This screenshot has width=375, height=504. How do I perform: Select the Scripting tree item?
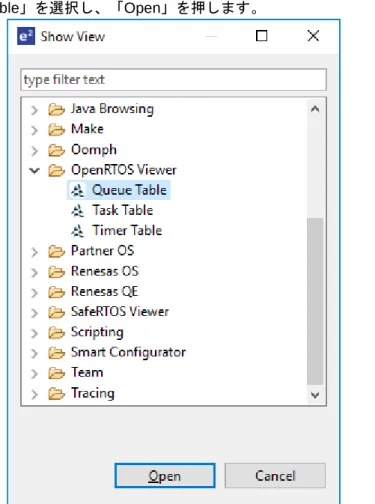pos(97,332)
